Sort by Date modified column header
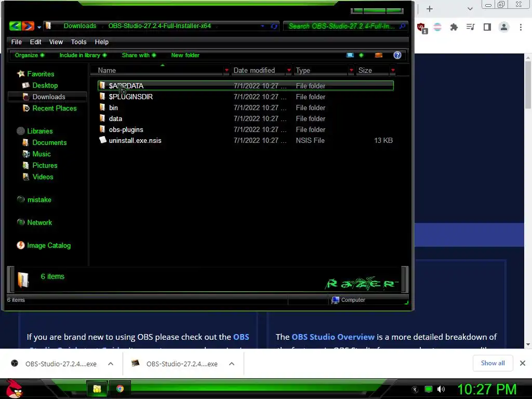Viewport: 532px width, 399px height. pyautogui.click(x=258, y=70)
